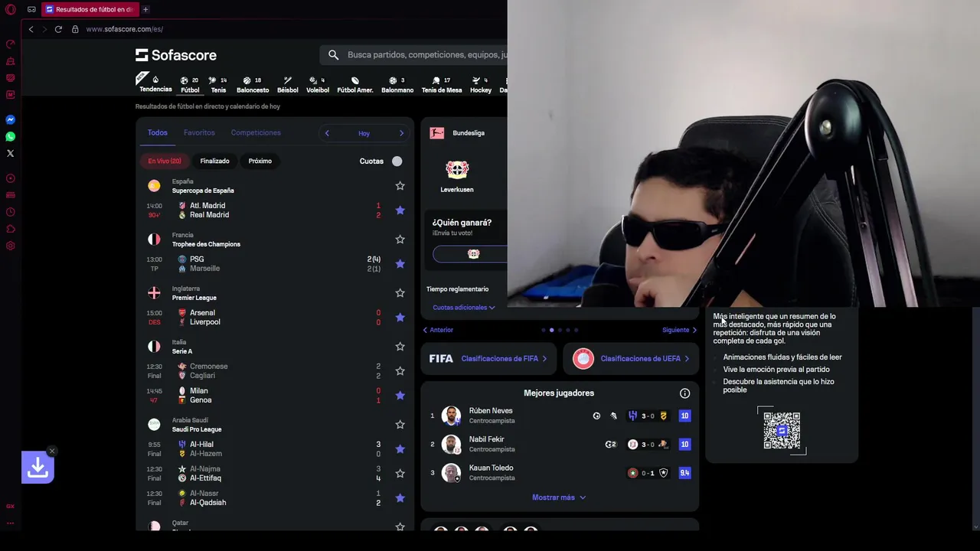This screenshot has width=980, height=551.
Task: Unfavorite the Milan vs Genoa match
Action: pos(400,396)
